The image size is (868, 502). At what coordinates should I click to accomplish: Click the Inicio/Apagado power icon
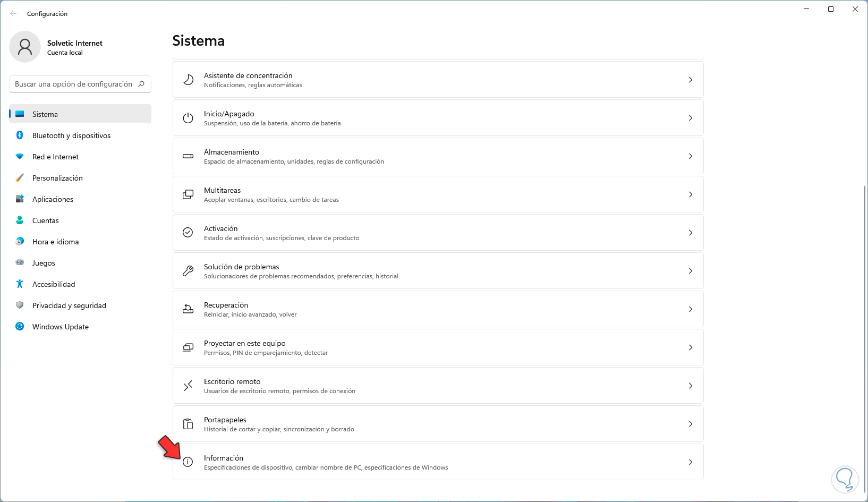188,118
